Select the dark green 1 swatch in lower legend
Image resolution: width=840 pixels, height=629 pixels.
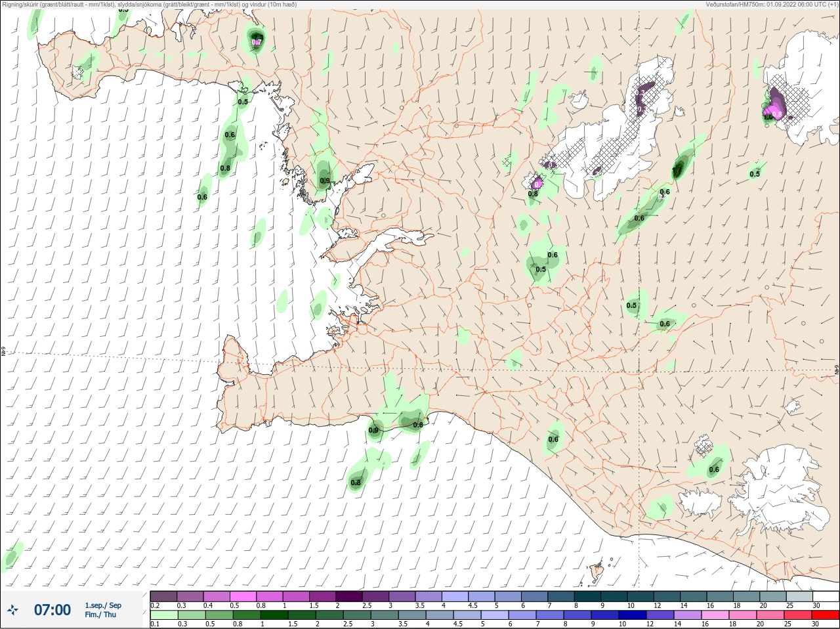[x=274, y=615]
